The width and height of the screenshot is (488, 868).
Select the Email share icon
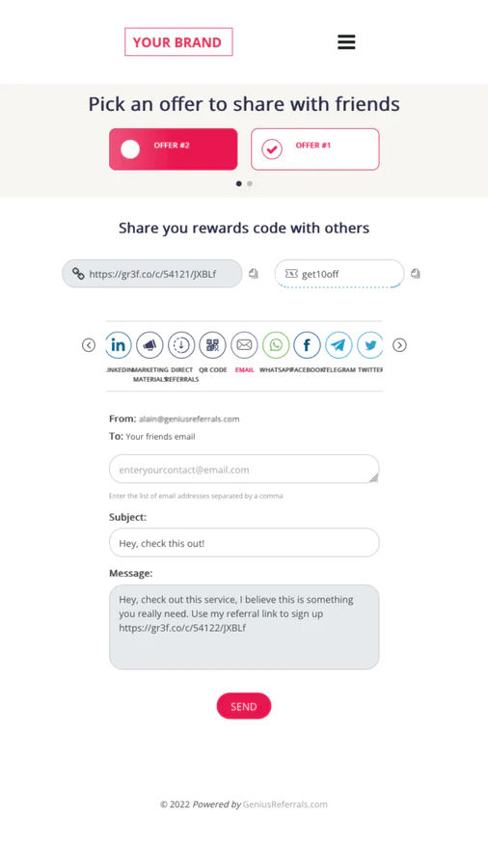[244, 345]
